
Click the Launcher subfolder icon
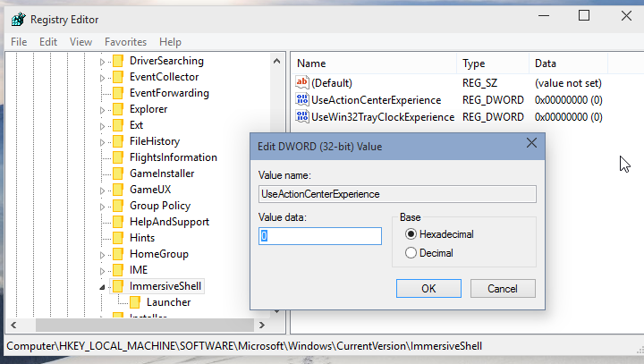click(135, 302)
